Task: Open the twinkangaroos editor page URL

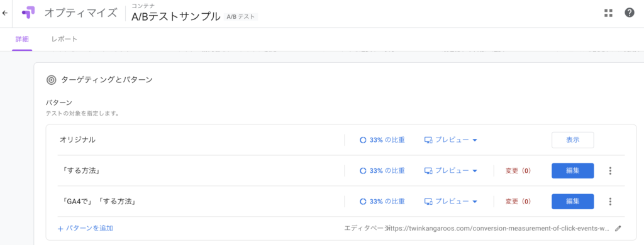Action: 498,228
